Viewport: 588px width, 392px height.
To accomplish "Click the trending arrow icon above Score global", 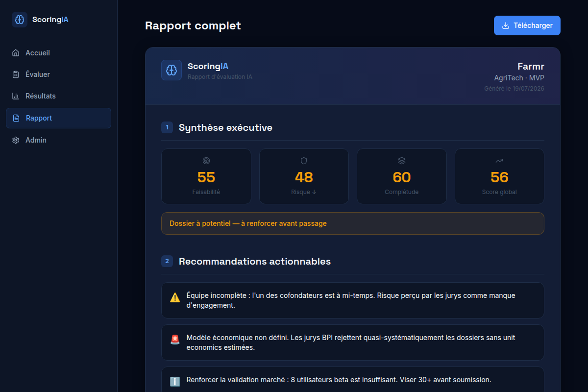I will coord(499,161).
